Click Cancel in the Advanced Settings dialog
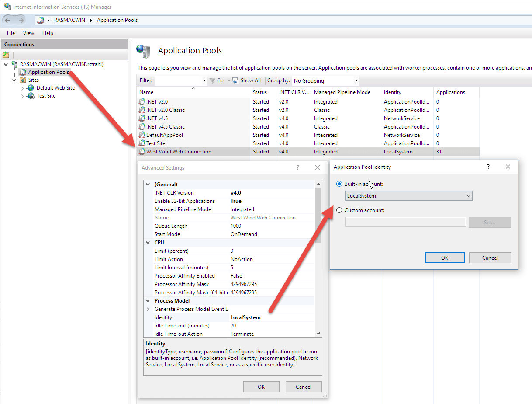532x404 pixels. click(303, 387)
